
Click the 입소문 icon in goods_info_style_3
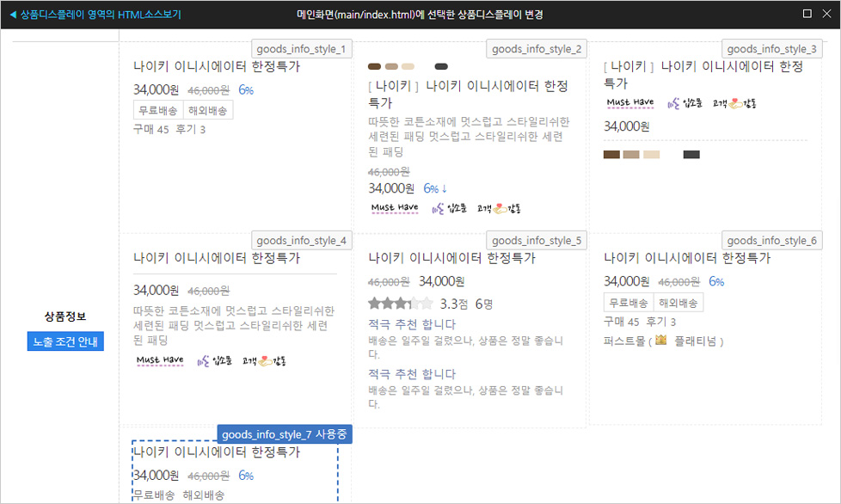pos(684,103)
